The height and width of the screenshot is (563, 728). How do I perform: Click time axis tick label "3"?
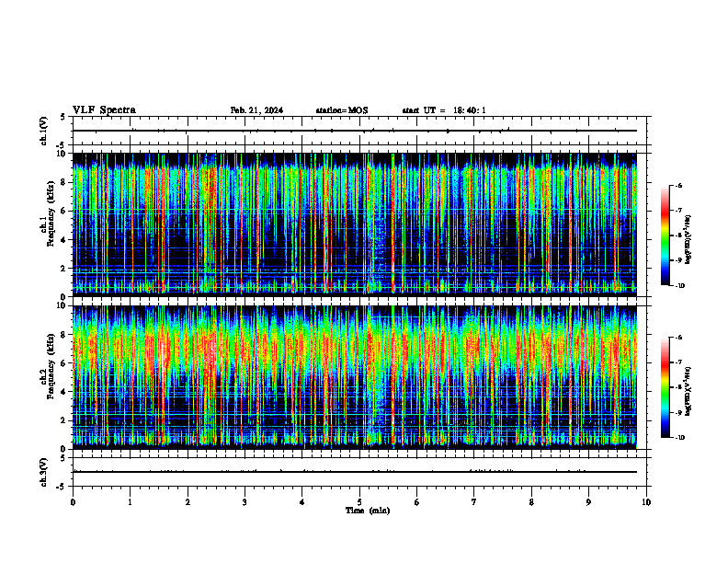(x=245, y=502)
